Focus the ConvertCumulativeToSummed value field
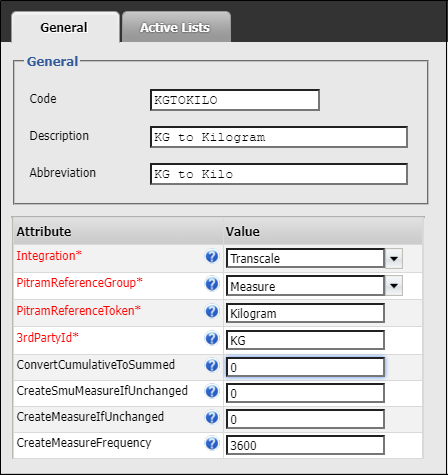 point(305,367)
